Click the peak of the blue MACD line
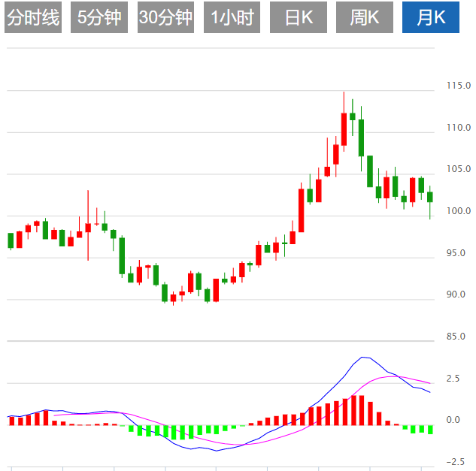Image resolution: width=476 pixels, height=471 pixels. pyautogui.click(x=364, y=357)
